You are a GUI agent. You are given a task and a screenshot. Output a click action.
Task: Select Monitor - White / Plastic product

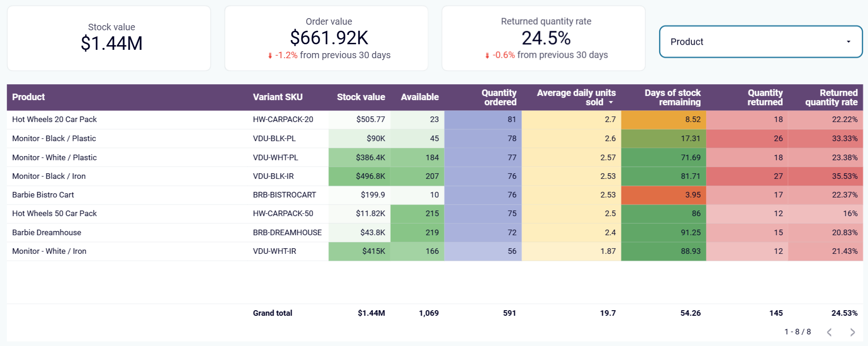click(55, 157)
